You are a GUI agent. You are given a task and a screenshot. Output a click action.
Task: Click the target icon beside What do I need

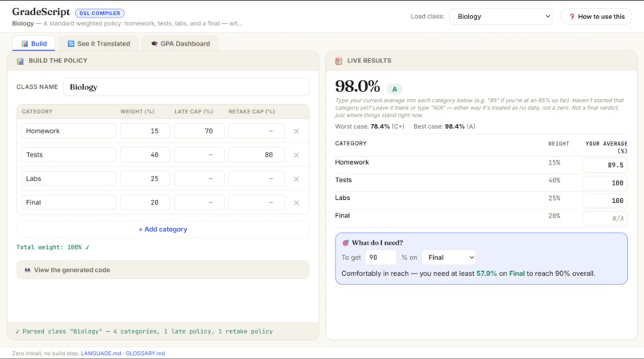[345, 242]
